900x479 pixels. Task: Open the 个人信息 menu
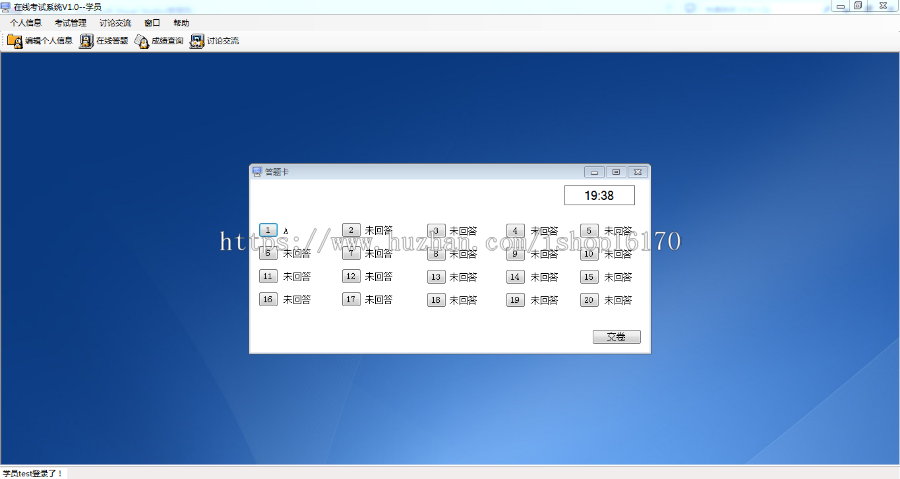click(x=26, y=23)
